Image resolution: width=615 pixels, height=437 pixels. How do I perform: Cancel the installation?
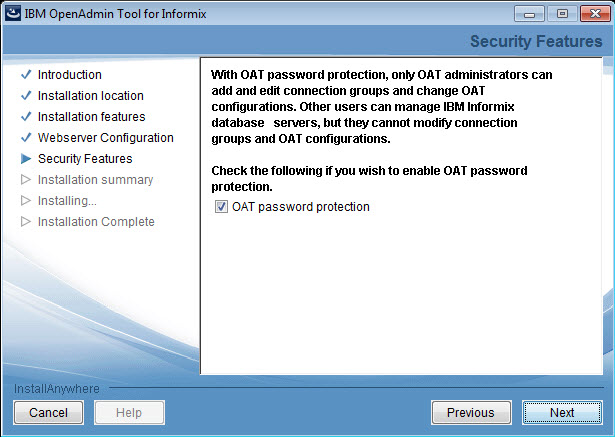tap(48, 412)
